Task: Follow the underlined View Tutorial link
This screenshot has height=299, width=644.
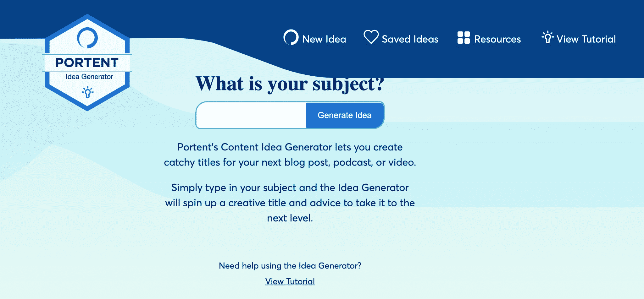Action: [290, 281]
